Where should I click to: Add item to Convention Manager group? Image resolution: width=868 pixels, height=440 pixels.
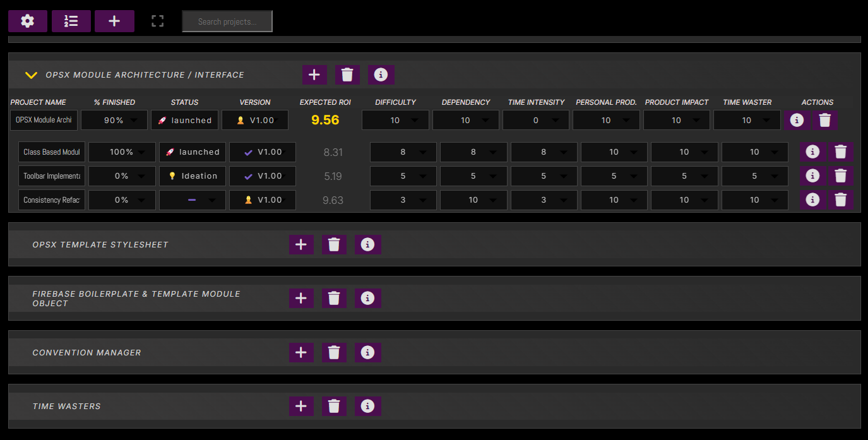click(301, 352)
